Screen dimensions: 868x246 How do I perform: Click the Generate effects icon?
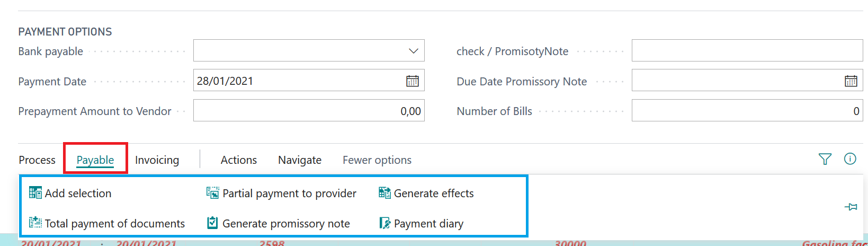click(384, 193)
